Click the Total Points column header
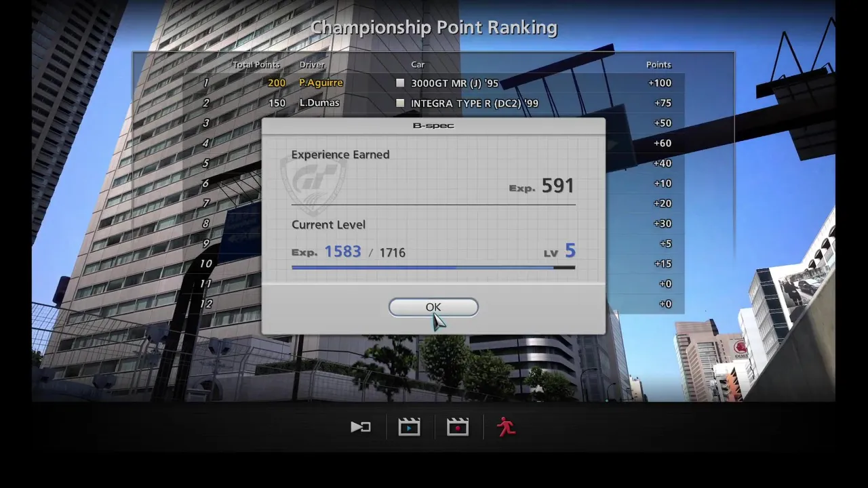This screenshot has height=488, width=868. point(256,64)
